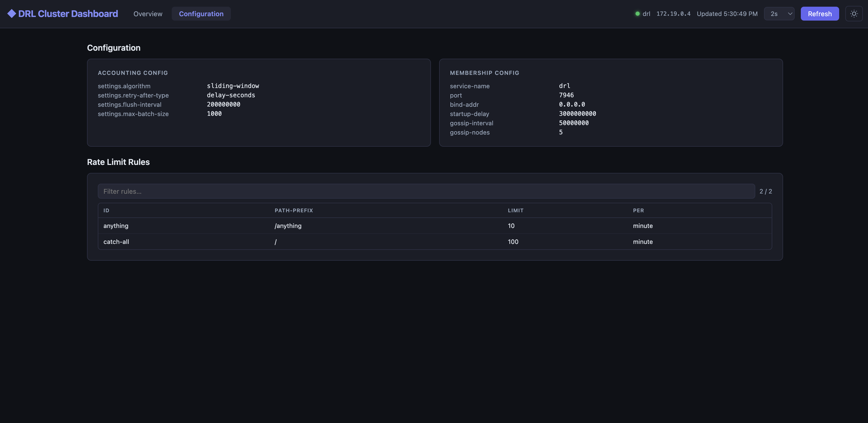Click the service-name value 'drl'
This screenshot has height=423, width=868.
(x=565, y=86)
